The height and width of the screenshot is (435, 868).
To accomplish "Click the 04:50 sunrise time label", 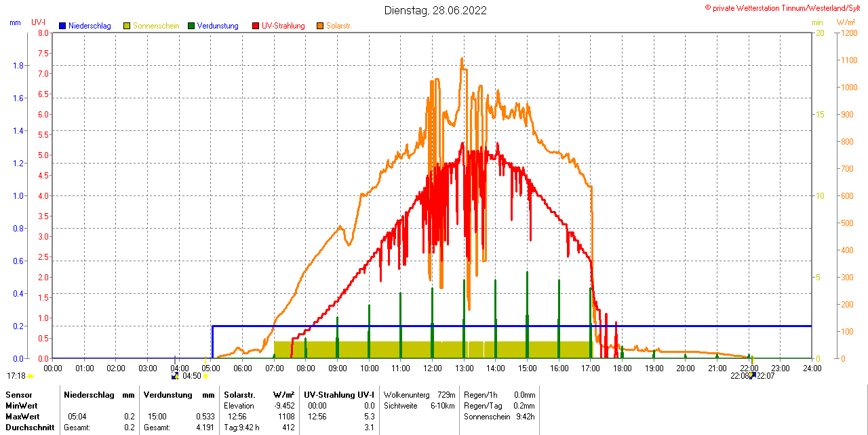I will tap(192, 375).
